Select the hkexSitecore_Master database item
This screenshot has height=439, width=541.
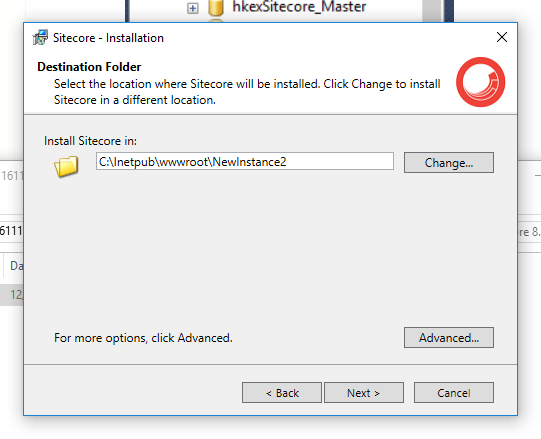(x=299, y=7)
